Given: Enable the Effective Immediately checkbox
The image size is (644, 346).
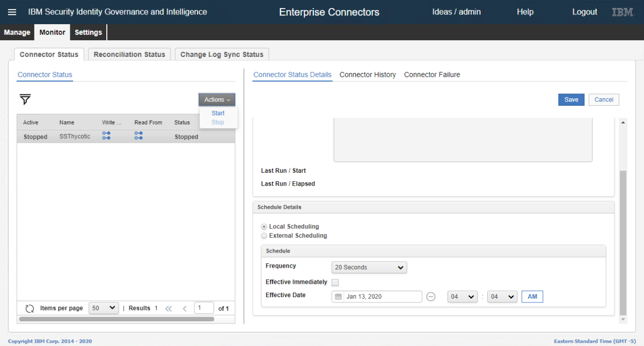Looking at the screenshot, I should 335,282.
